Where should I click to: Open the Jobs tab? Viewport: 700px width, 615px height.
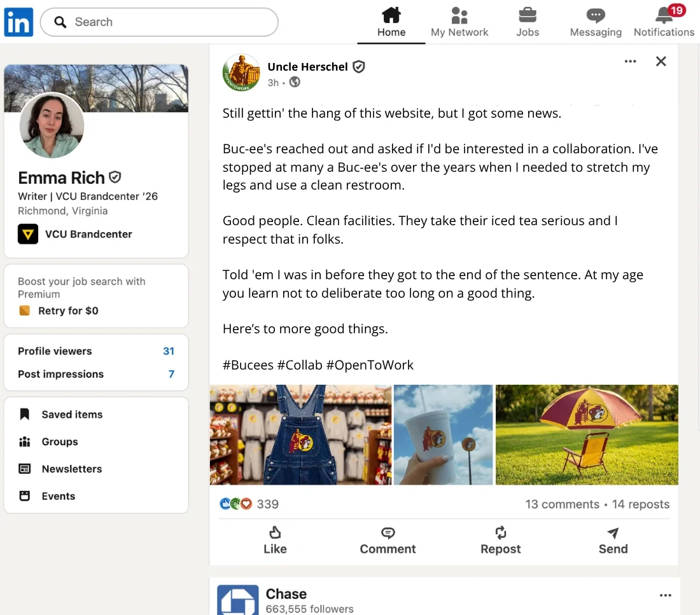tap(528, 22)
